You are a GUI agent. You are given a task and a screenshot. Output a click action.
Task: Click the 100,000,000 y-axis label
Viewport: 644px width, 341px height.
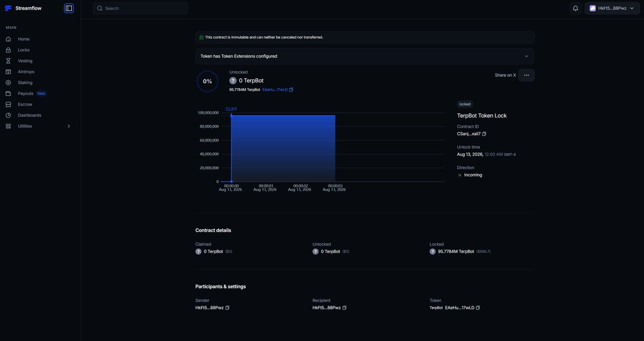pos(208,113)
